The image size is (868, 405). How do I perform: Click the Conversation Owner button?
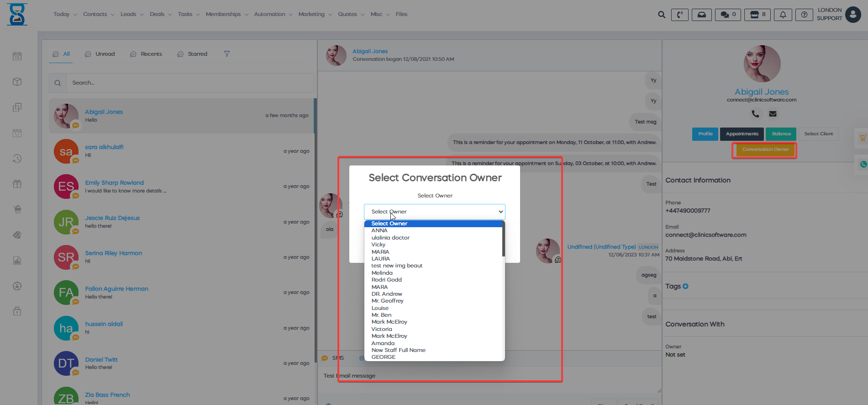click(765, 149)
